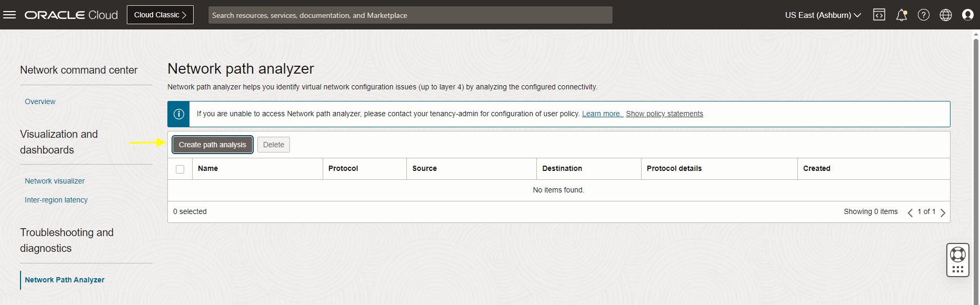Viewport: 980px width, 305px height.
Task: Go to the previous table page
Action: pyautogui.click(x=910, y=212)
